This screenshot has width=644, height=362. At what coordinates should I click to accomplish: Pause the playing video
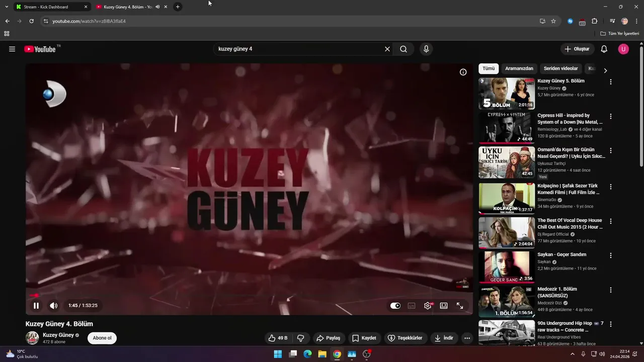(36, 305)
